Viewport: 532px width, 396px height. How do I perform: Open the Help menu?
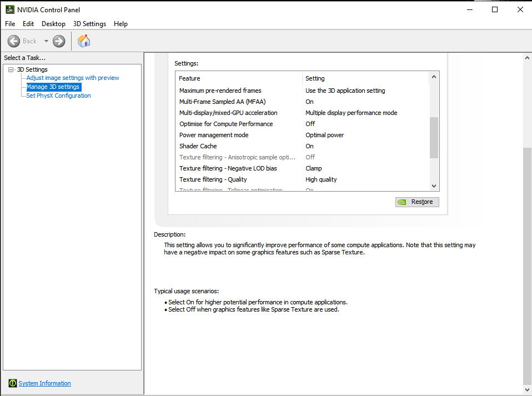click(x=121, y=24)
